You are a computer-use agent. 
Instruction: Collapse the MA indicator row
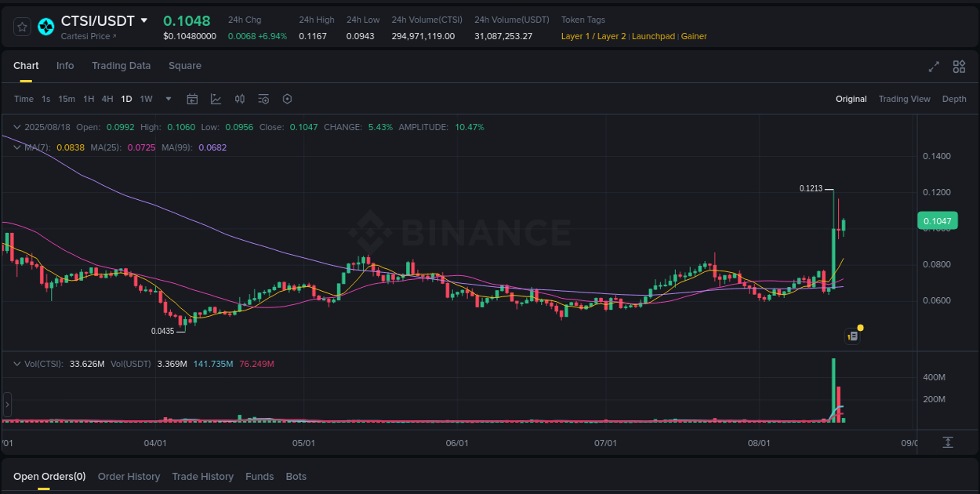[16, 147]
